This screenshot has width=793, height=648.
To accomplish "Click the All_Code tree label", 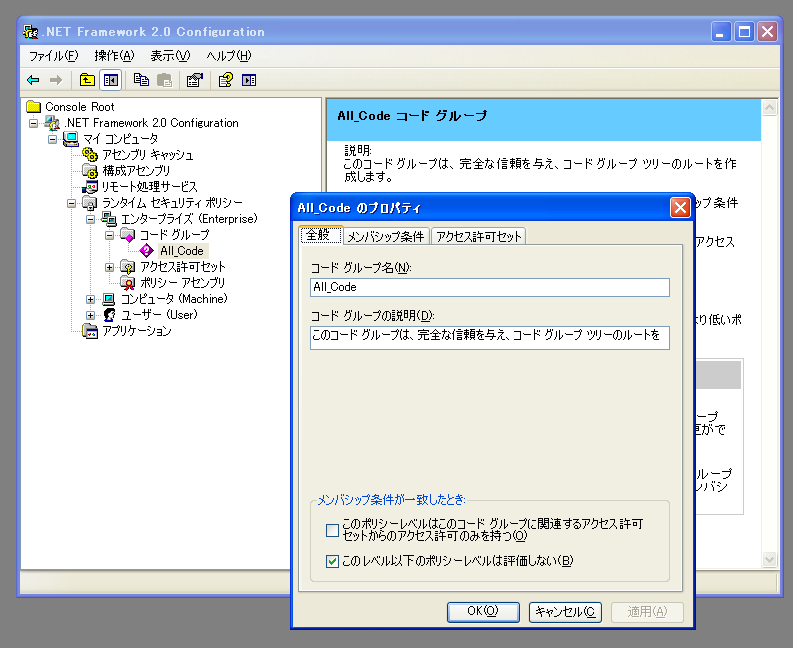I will coord(182,251).
